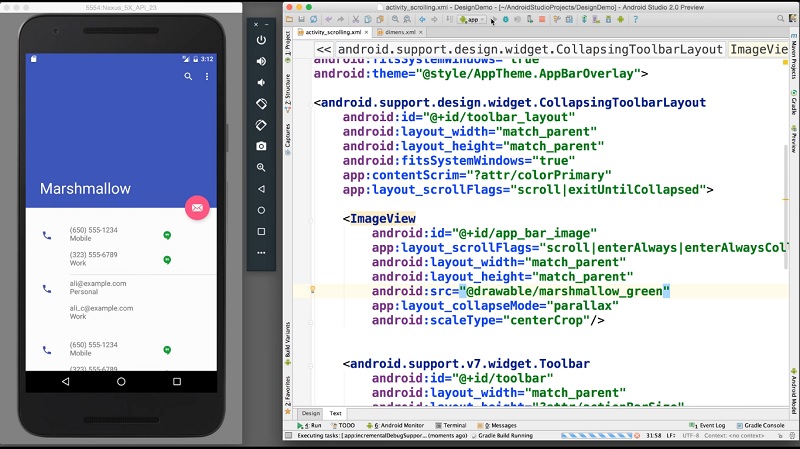
Task: Tap the message icon next to (650) 555-1234 Mobile first entry
Action: tap(167, 235)
